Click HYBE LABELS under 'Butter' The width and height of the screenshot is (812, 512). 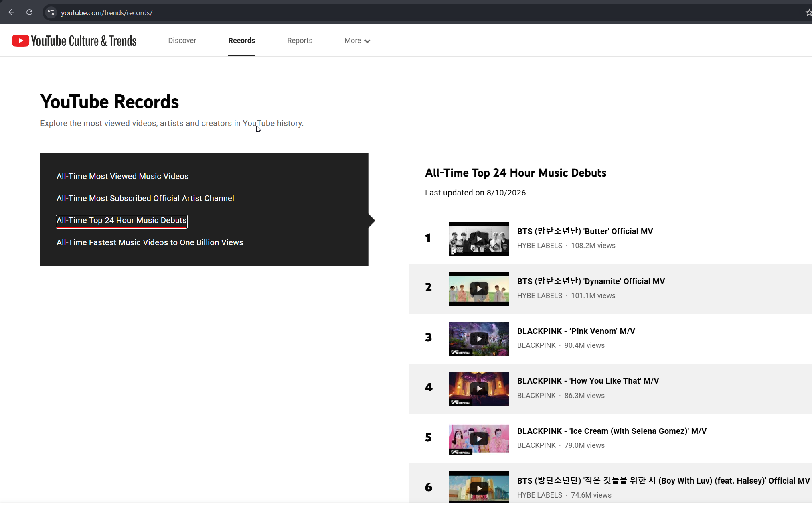coord(540,246)
